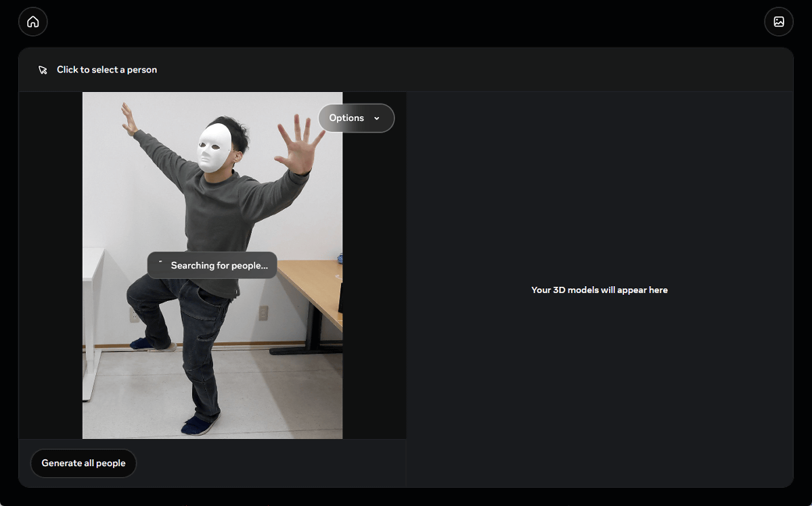Click the 'Your 3D models will appear here' text
This screenshot has width=812, height=506.
pyautogui.click(x=599, y=290)
